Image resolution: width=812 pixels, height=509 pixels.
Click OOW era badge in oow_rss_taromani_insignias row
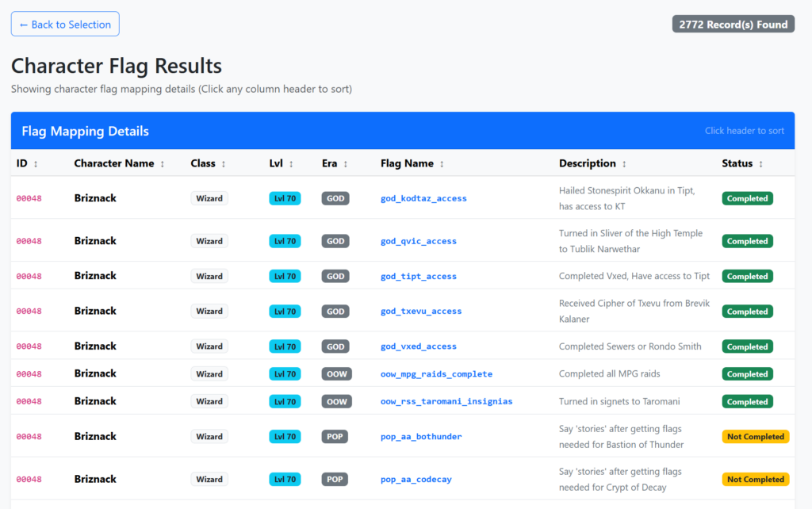(x=336, y=401)
